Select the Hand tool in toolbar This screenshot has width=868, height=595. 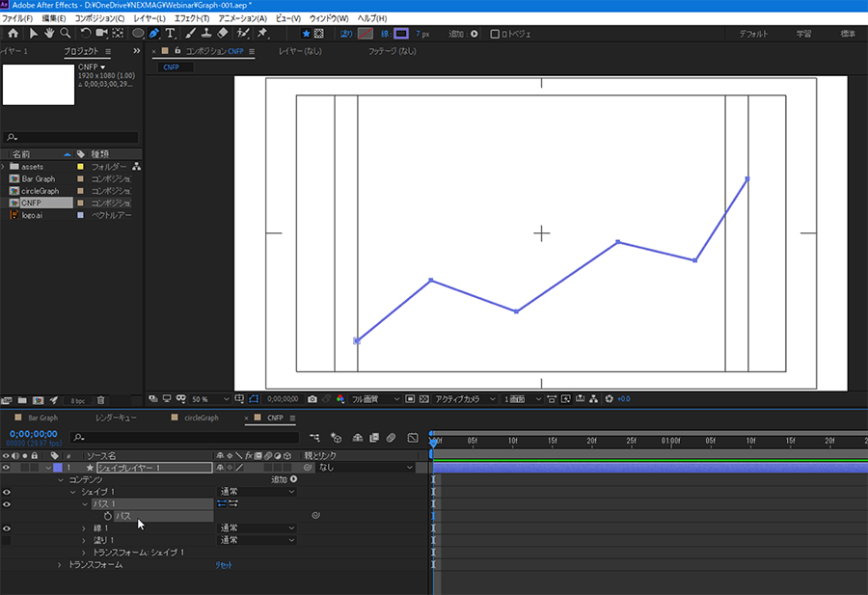[48, 34]
